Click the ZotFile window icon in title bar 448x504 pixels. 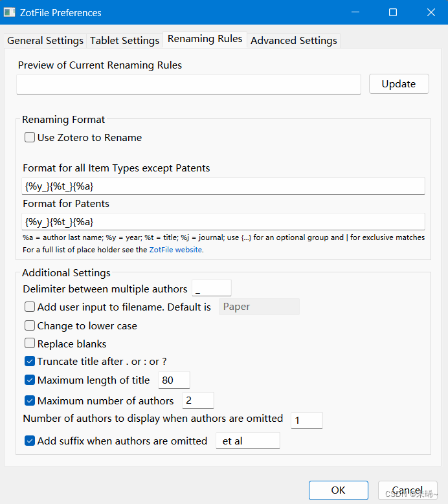point(9,12)
